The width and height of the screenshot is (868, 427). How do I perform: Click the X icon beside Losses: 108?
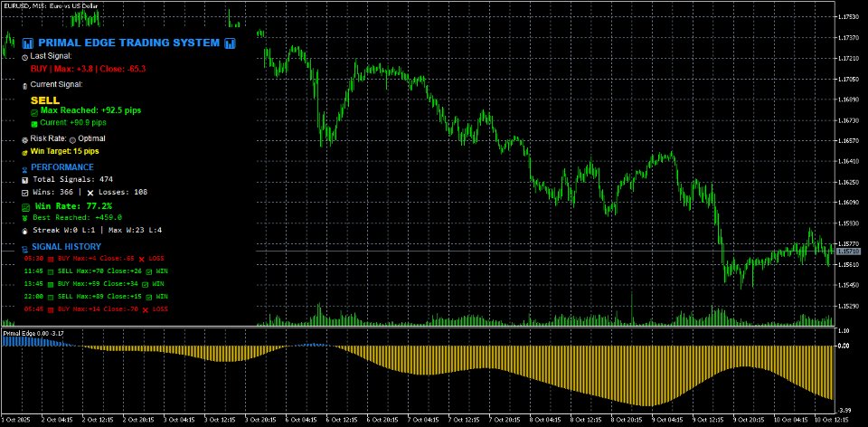pos(90,193)
